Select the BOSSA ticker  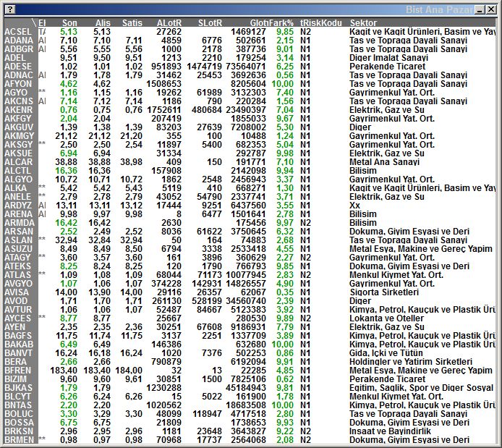point(20,423)
